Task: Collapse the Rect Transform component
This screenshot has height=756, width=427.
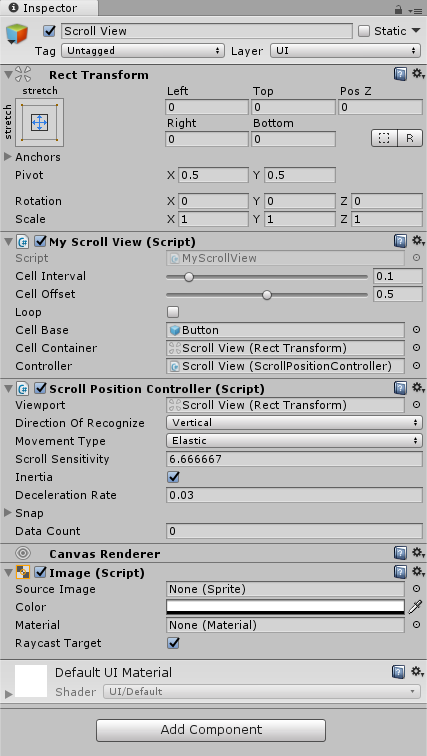Action: [x=8, y=75]
